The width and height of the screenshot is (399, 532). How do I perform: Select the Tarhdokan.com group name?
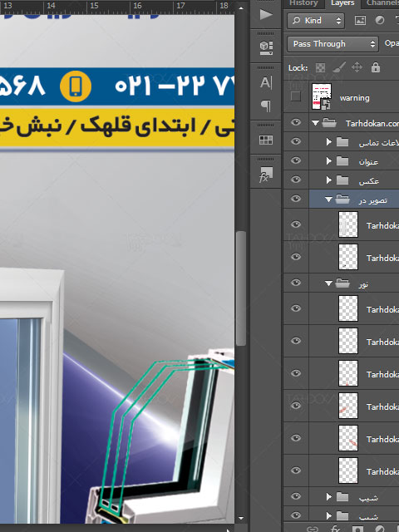point(372,123)
